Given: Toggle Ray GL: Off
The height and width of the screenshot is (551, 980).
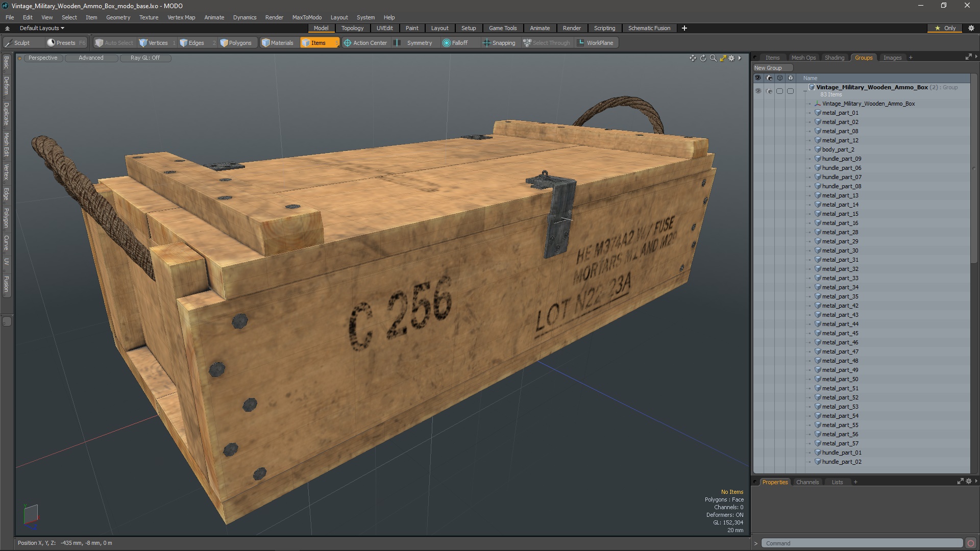Looking at the screenshot, I should click(145, 58).
